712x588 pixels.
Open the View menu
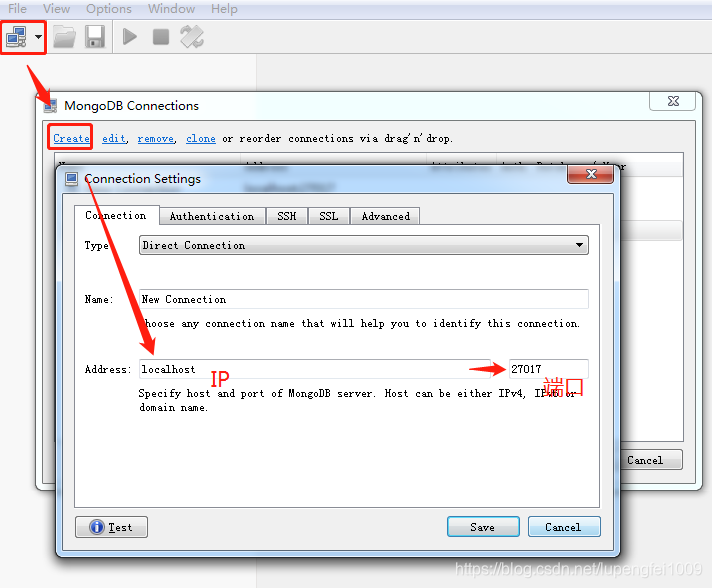pyautogui.click(x=56, y=9)
